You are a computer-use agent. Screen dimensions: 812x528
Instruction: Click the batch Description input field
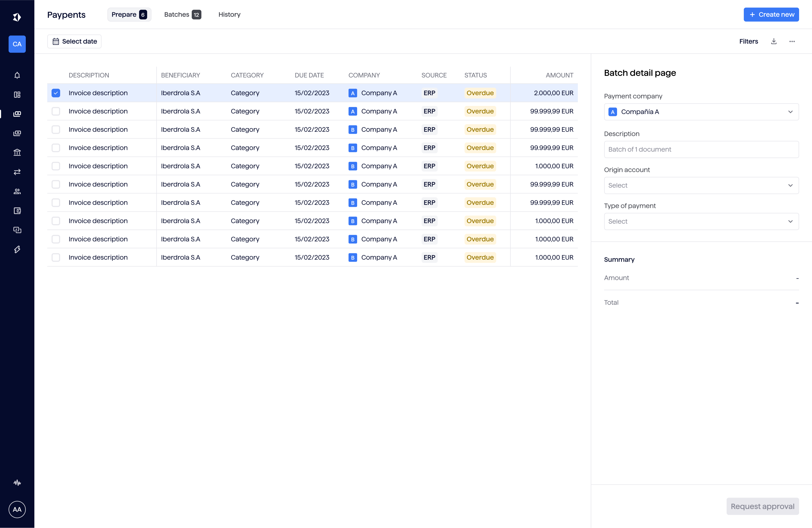701,149
